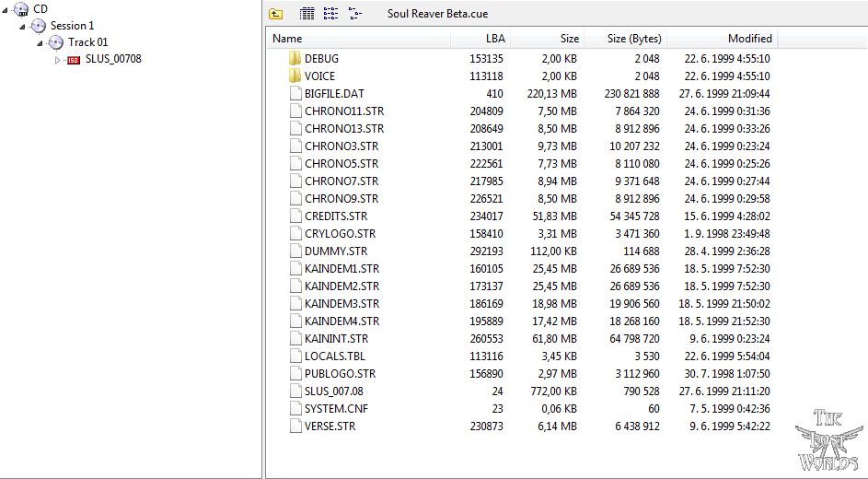Sort files by Name column
This screenshot has width=868, height=479.
point(359,38)
